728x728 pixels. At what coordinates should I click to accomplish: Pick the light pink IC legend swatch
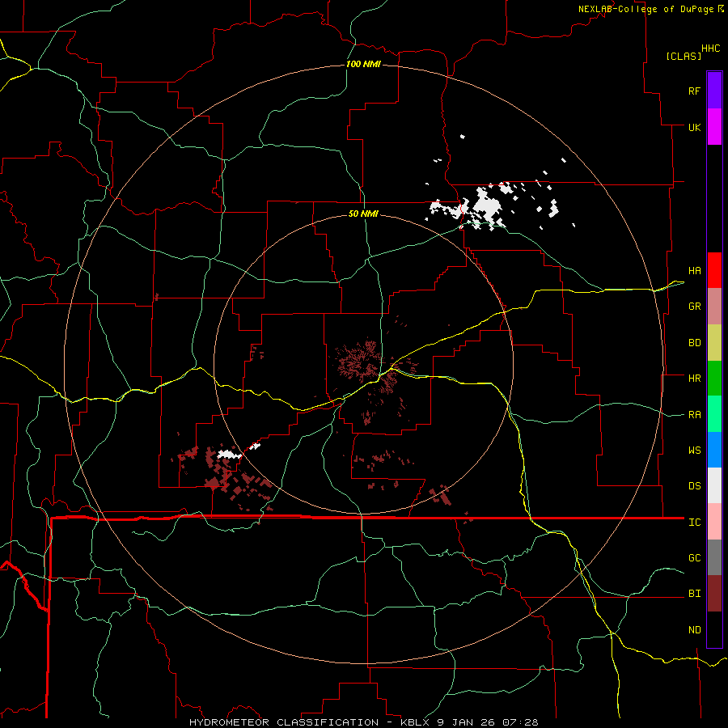[714, 522]
